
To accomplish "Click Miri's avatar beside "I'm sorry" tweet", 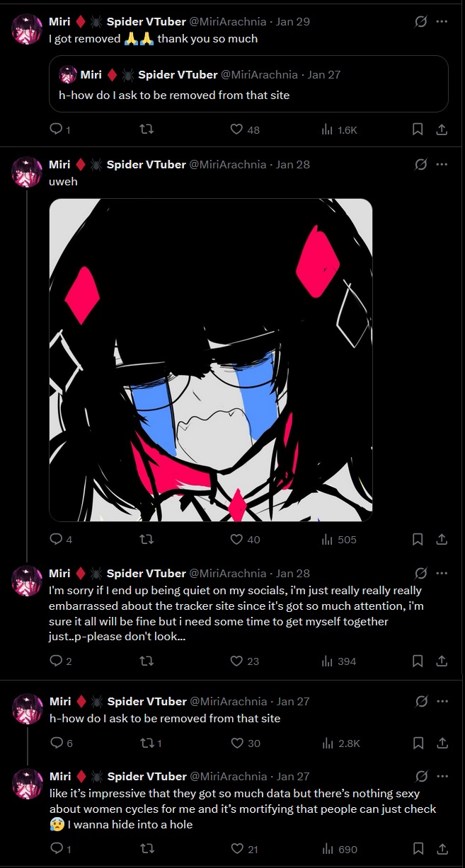I will 27,581.
